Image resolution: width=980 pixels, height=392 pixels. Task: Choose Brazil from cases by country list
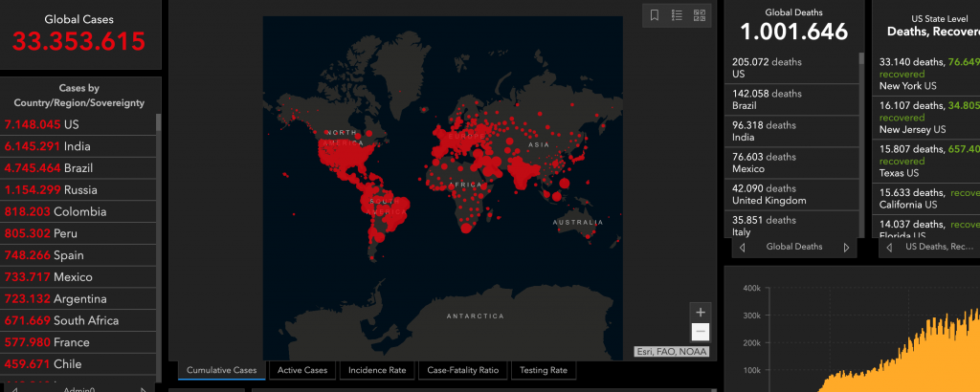pyautogui.click(x=77, y=168)
